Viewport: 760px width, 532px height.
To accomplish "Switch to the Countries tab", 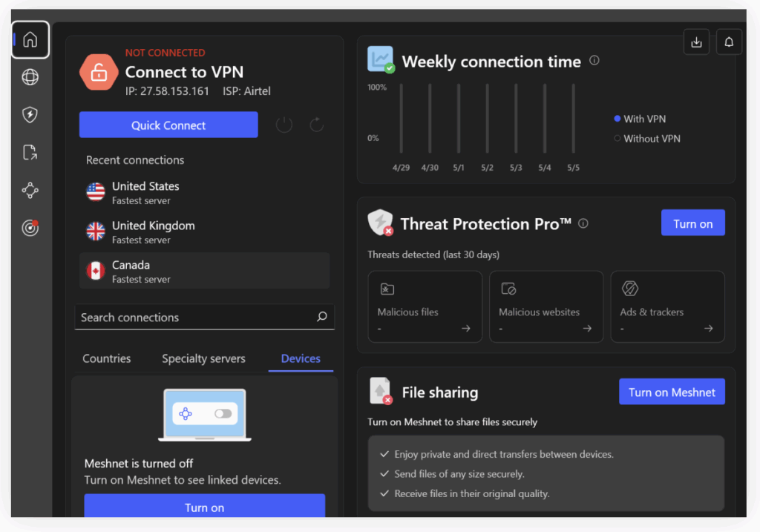I will pyautogui.click(x=107, y=358).
